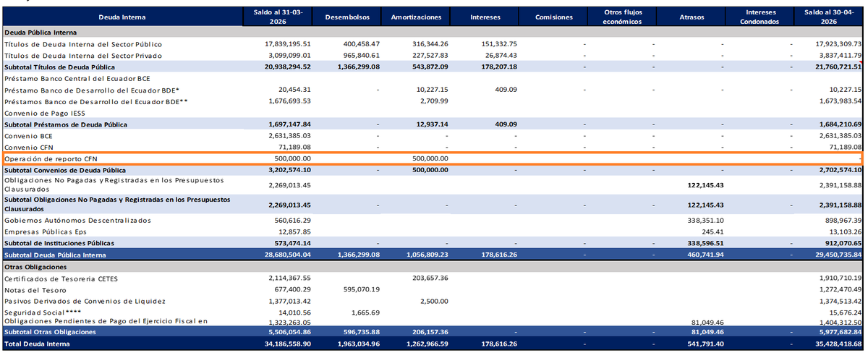Select the 338,351.10 arrears value
This screenshot has width=868, height=353.
click(704, 220)
